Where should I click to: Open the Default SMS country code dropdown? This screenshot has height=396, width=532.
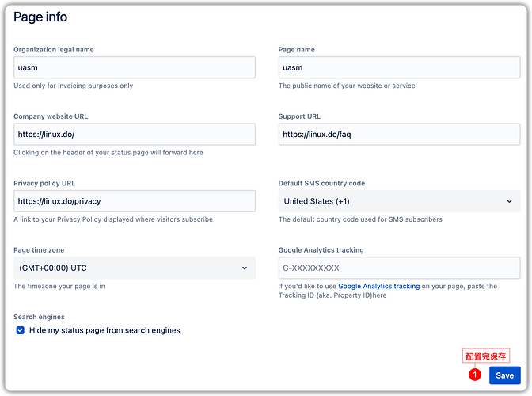click(x=399, y=201)
